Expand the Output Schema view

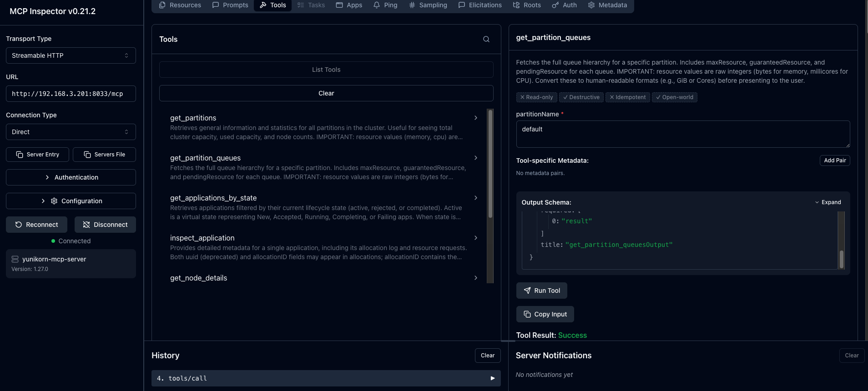pos(828,202)
